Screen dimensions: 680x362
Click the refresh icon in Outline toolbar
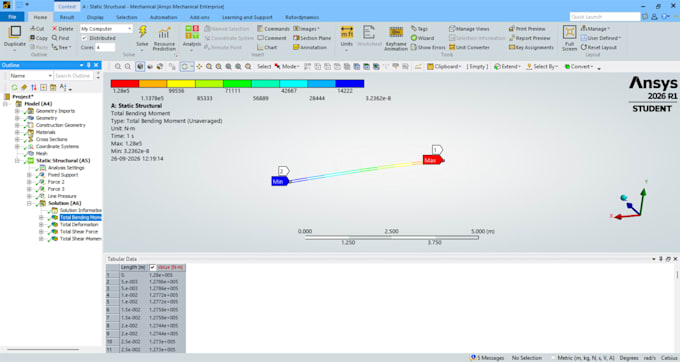[x=14, y=88]
